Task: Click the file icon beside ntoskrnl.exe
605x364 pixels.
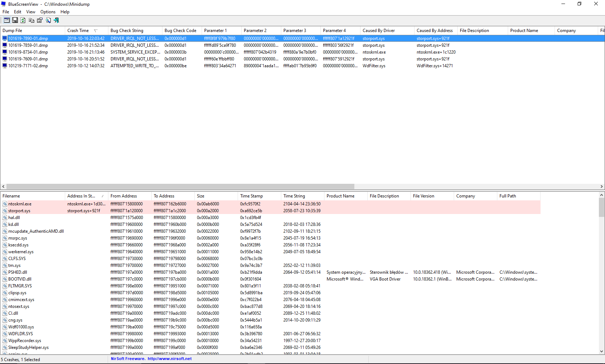Action: [5, 204]
